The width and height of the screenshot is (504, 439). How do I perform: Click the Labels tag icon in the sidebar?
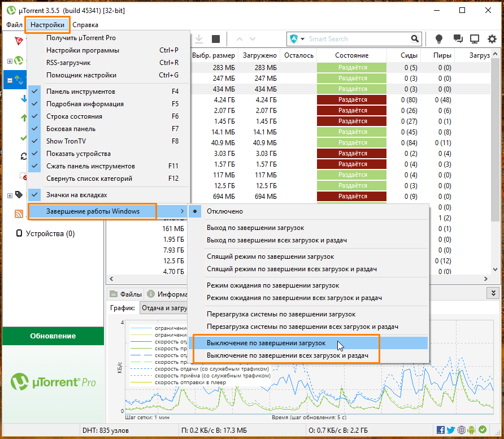point(19,195)
